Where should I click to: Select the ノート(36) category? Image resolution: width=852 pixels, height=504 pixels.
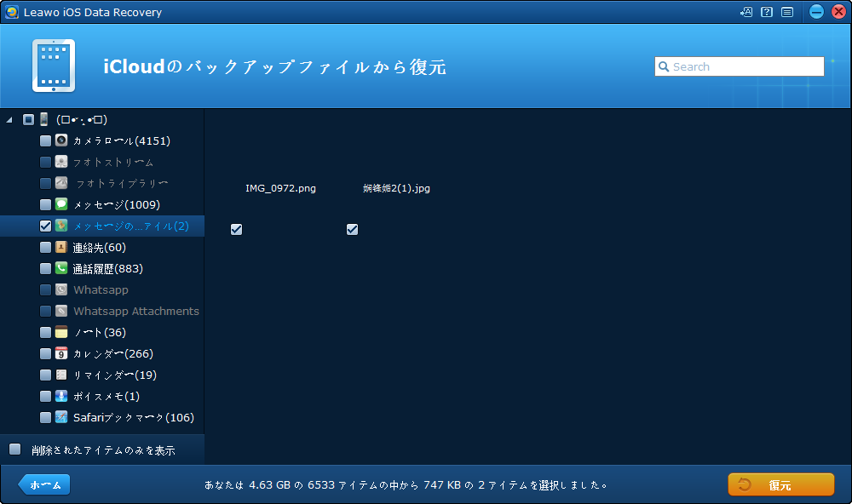[100, 332]
